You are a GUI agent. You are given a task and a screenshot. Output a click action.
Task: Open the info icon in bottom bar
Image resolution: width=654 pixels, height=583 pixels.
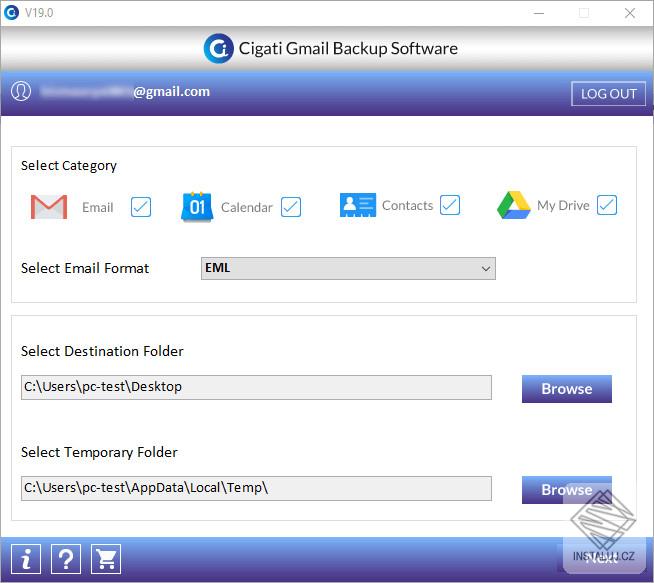[x=26, y=558]
